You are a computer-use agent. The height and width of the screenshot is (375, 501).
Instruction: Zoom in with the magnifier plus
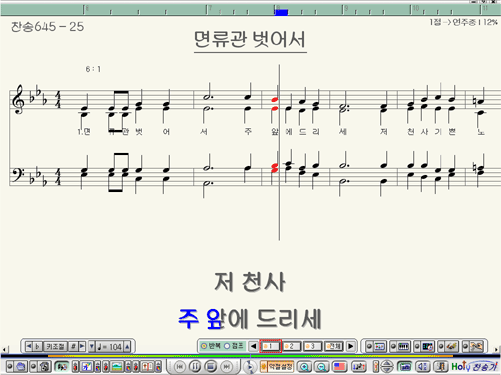point(304,367)
